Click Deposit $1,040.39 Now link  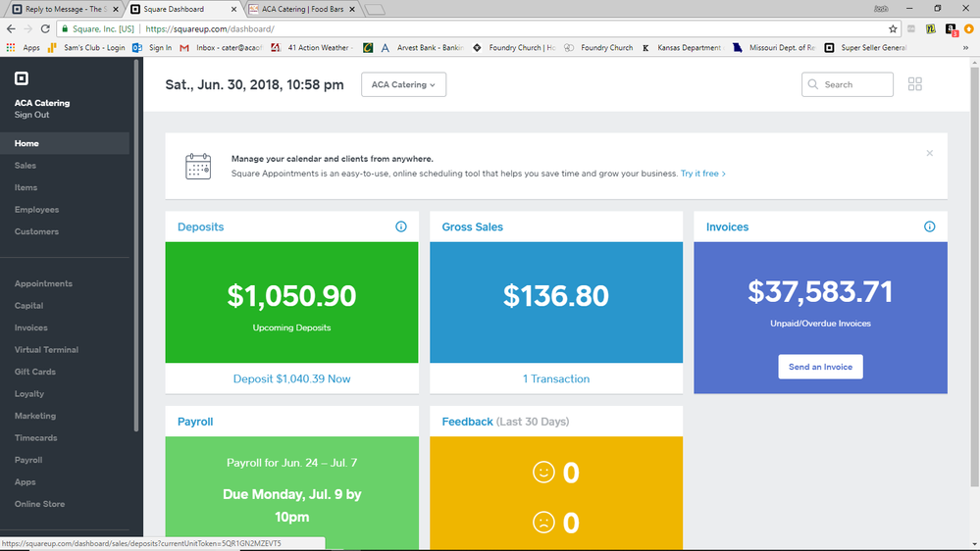[292, 378]
